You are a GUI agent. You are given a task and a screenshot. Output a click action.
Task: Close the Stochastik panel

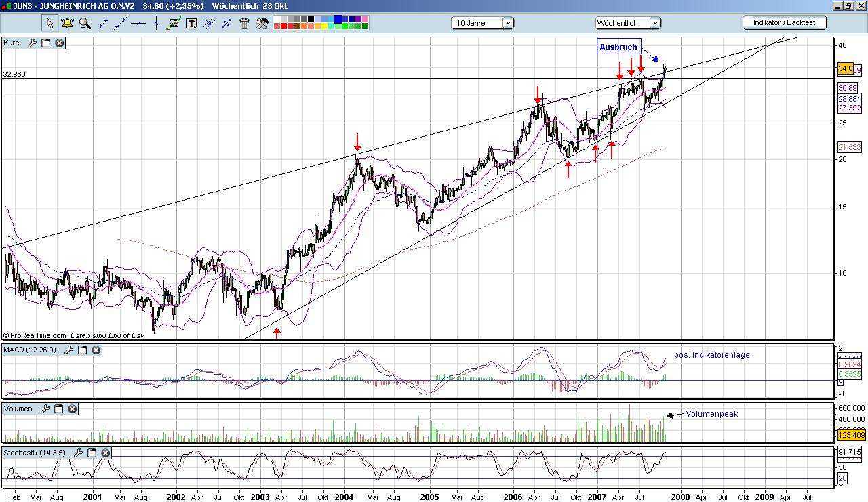tap(106, 452)
